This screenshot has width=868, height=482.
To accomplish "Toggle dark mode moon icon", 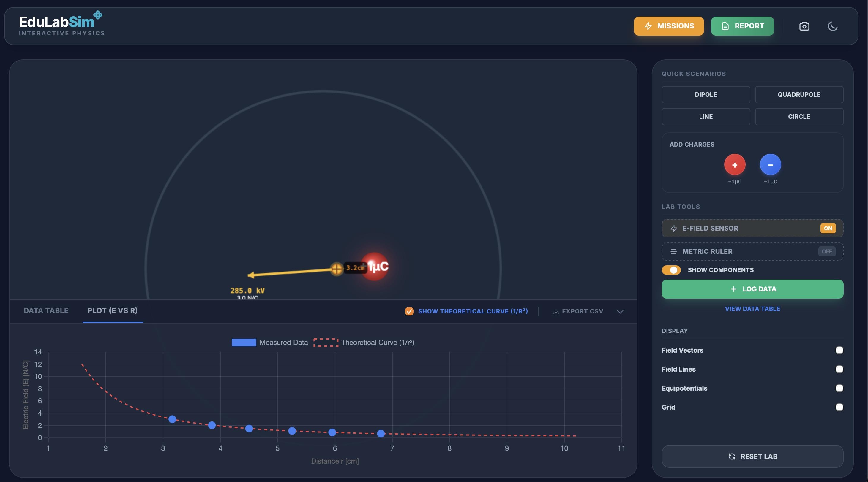I will [832, 26].
